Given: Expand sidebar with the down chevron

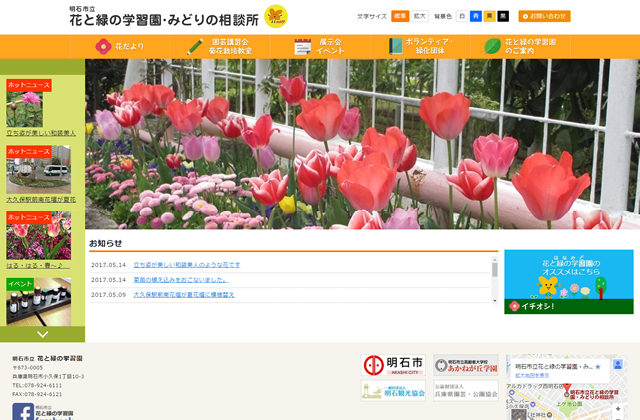Looking at the screenshot, I should point(42,334).
